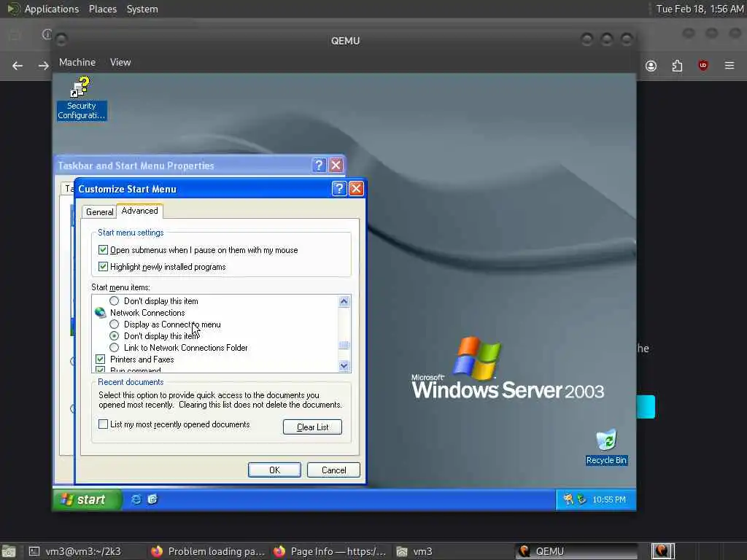Toggle Printers and Faxes checkbox

click(x=100, y=359)
